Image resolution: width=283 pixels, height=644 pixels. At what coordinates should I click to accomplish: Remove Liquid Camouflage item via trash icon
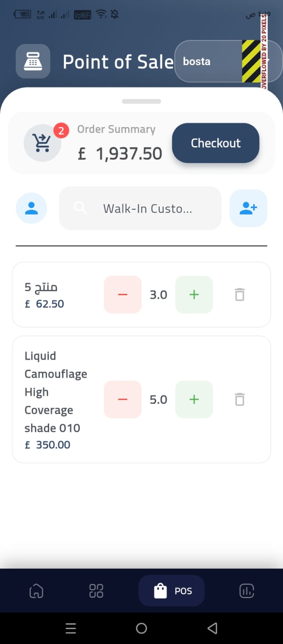(x=239, y=399)
